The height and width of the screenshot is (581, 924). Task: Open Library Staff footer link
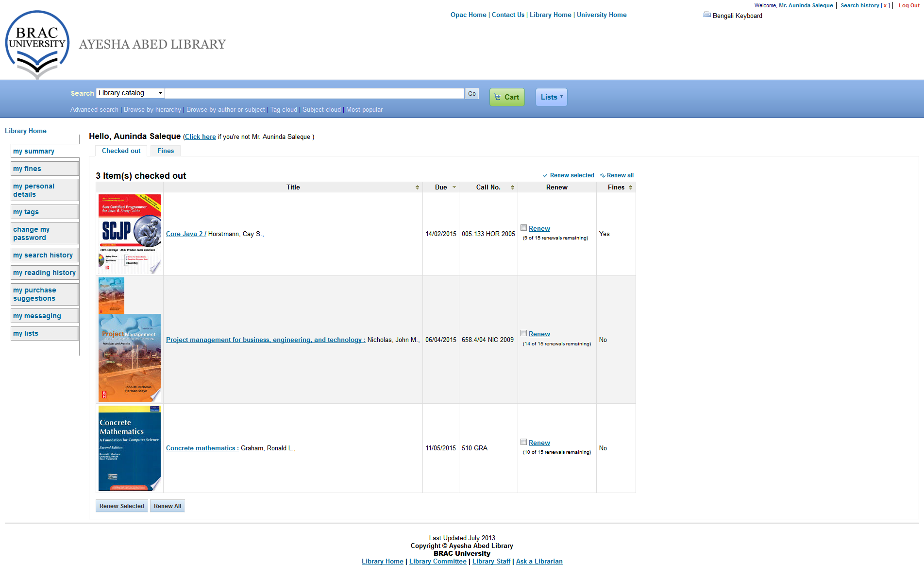(x=491, y=562)
